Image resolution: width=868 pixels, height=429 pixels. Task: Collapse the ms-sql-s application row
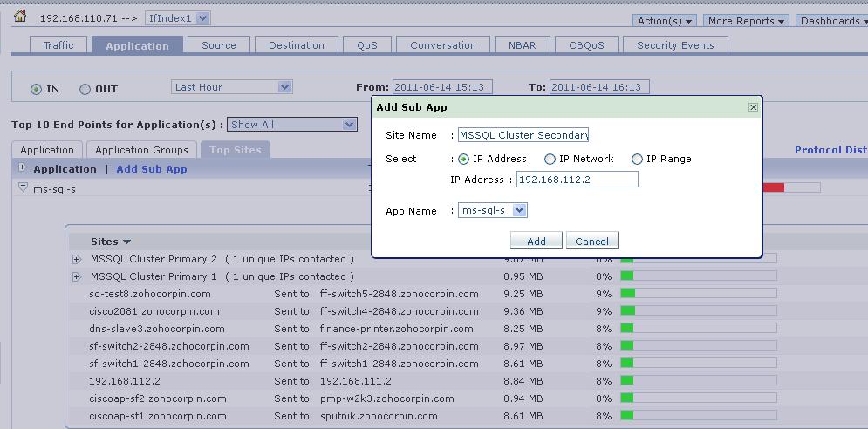pyautogui.click(x=23, y=187)
